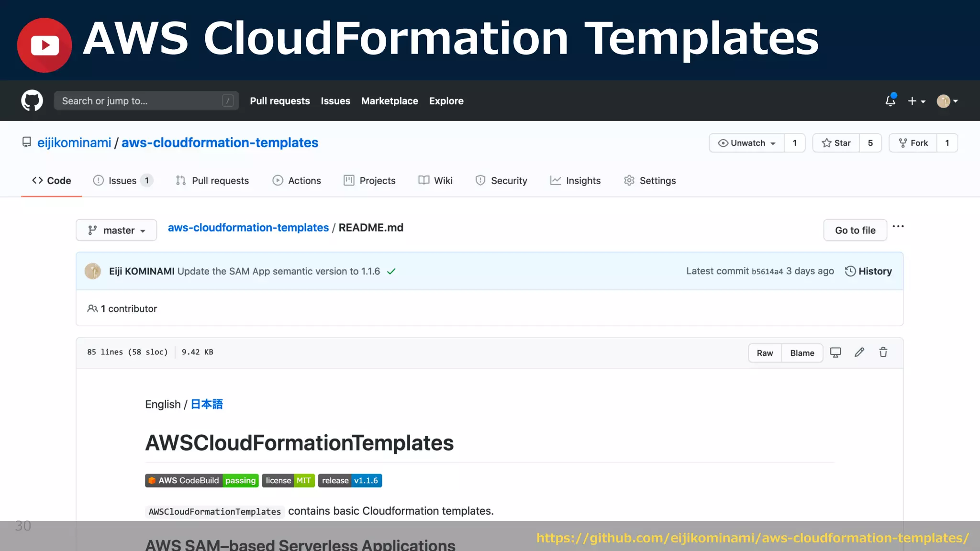View file History
Image resolution: width=980 pixels, height=551 pixels.
(868, 271)
